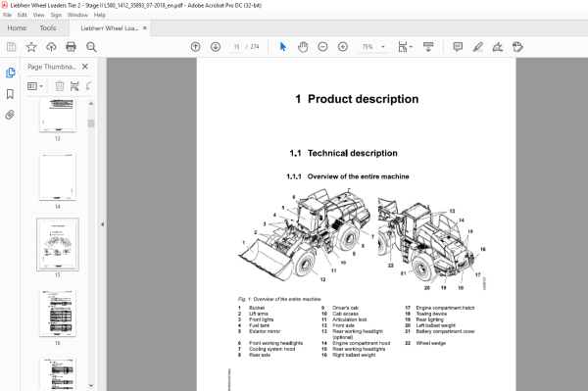The image size is (588, 391).
Task: Collapse the navigation pane with arrow
Action: tap(102, 224)
